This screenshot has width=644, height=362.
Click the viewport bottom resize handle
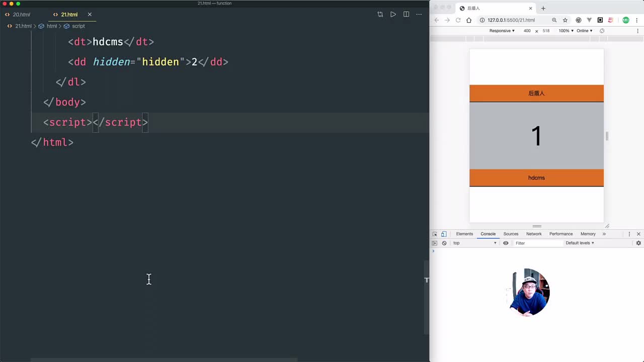point(537,226)
